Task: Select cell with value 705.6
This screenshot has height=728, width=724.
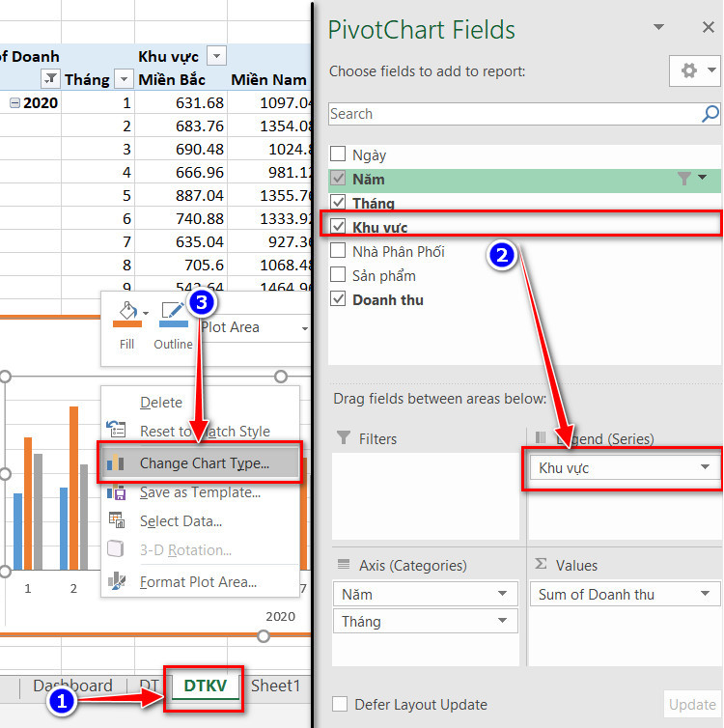Action: (181, 266)
